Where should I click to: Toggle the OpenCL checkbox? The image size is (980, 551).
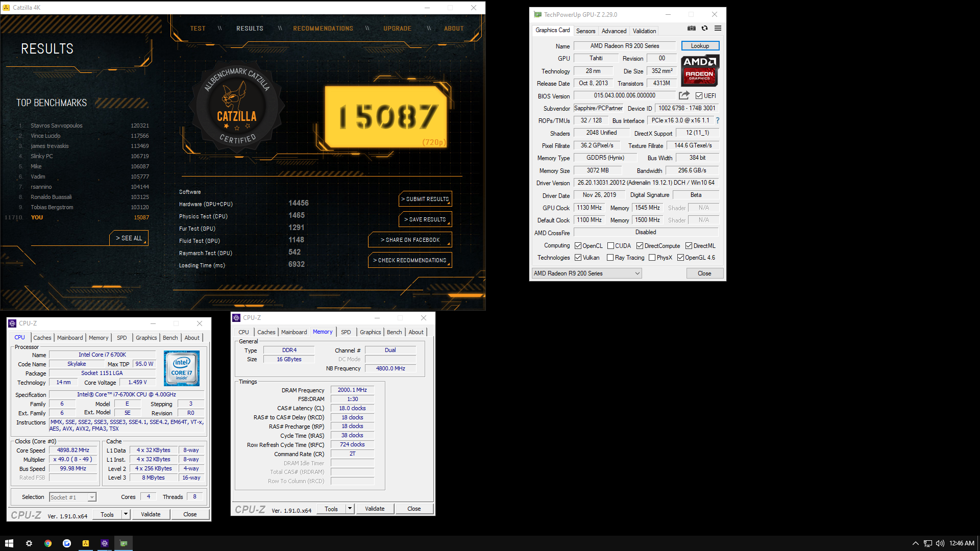(578, 246)
